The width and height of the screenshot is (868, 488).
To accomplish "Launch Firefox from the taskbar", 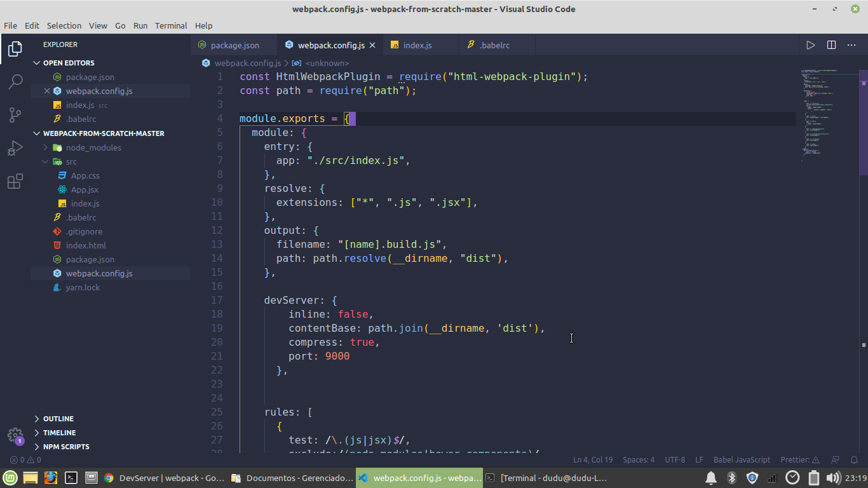I will pyautogui.click(x=50, y=478).
